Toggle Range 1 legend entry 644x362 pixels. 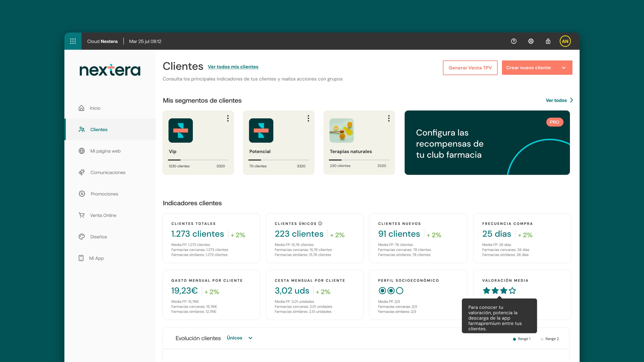tap(521, 339)
